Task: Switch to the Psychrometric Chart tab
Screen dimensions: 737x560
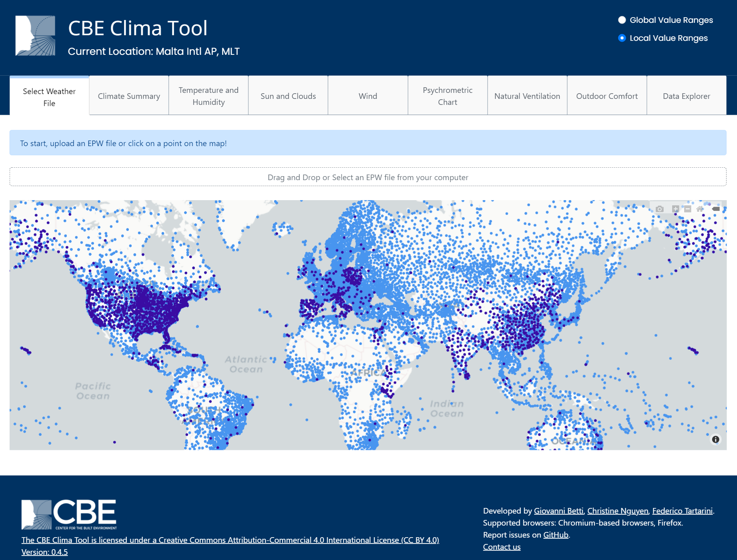Action: tap(447, 96)
